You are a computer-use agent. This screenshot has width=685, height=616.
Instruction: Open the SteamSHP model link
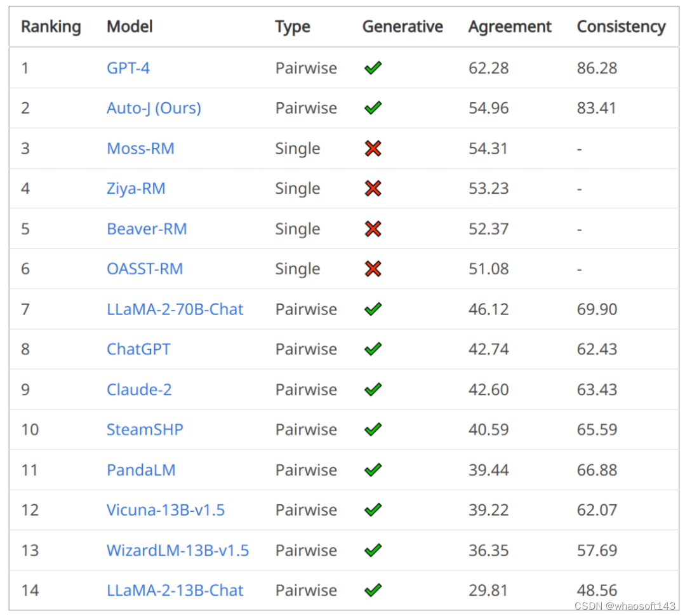145,429
